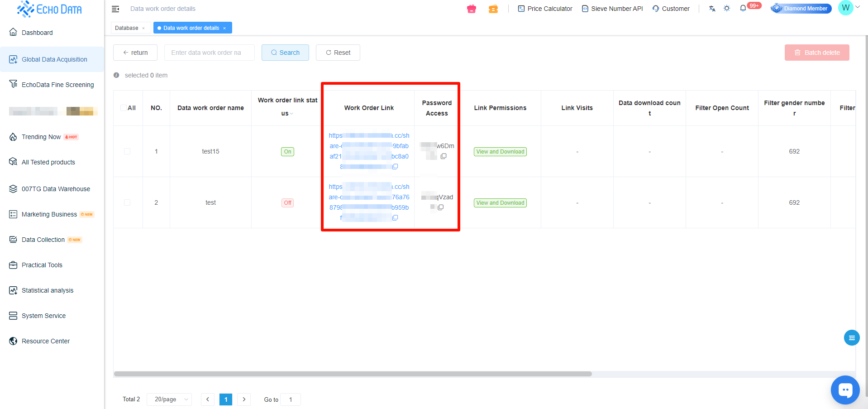Click the language translation icon
This screenshot has height=409, width=868.
pos(712,9)
